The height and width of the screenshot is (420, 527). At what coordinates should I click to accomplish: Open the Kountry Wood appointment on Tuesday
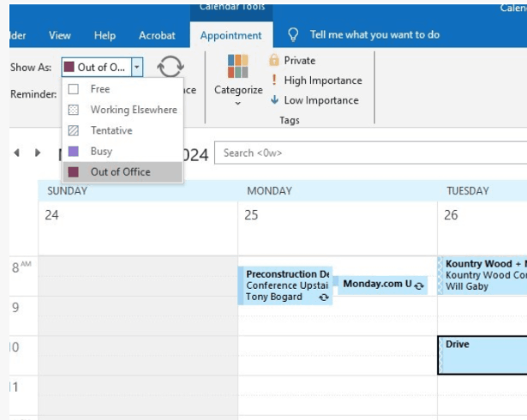coord(482,275)
